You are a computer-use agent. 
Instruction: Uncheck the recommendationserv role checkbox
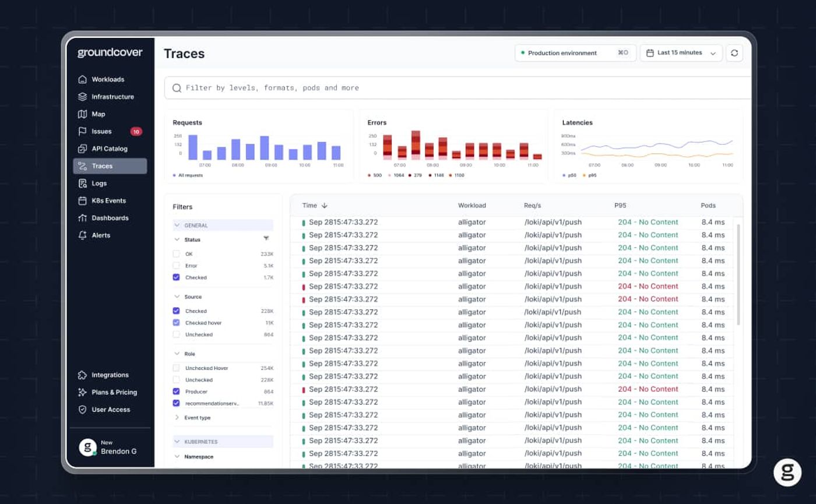pyautogui.click(x=176, y=403)
